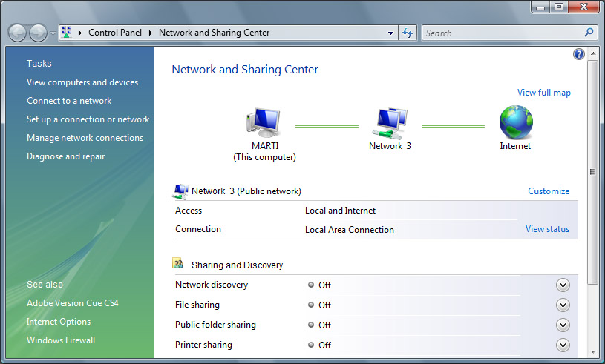The width and height of the screenshot is (605, 364).
Task: Open Set up a connection or network
Action: (88, 119)
